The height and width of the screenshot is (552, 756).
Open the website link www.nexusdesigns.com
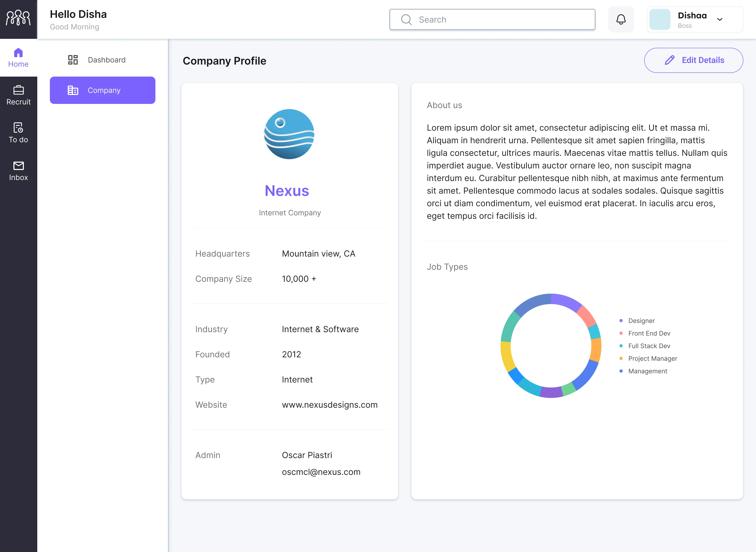point(330,405)
